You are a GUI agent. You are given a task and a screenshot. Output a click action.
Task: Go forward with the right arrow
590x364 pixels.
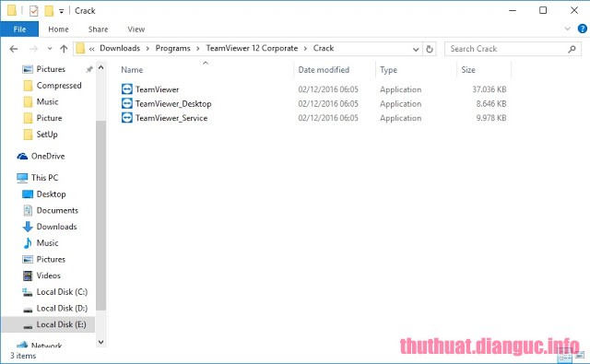click(x=33, y=49)
